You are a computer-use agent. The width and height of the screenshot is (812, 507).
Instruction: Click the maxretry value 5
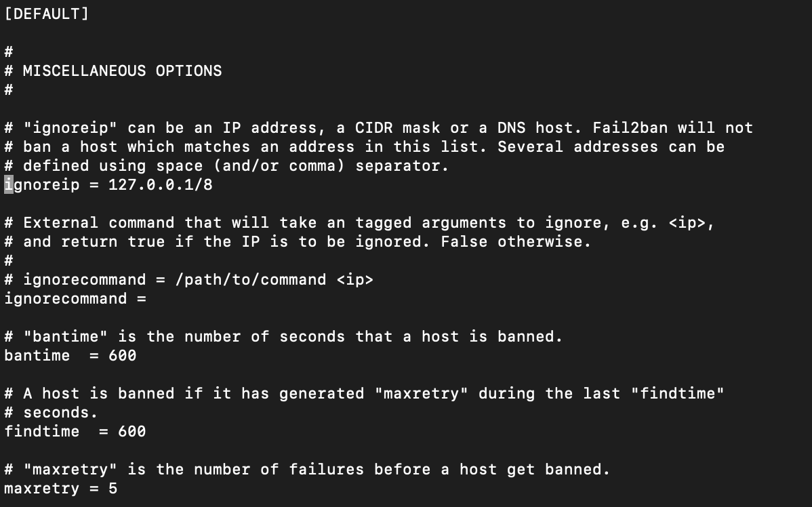tap(113, 488)
